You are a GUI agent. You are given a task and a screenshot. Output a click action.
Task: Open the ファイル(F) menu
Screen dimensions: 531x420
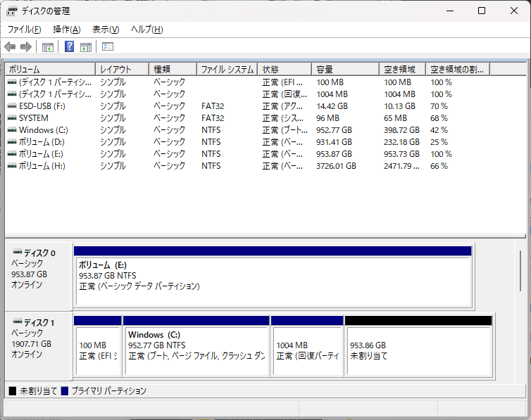[x=24, y=30]
